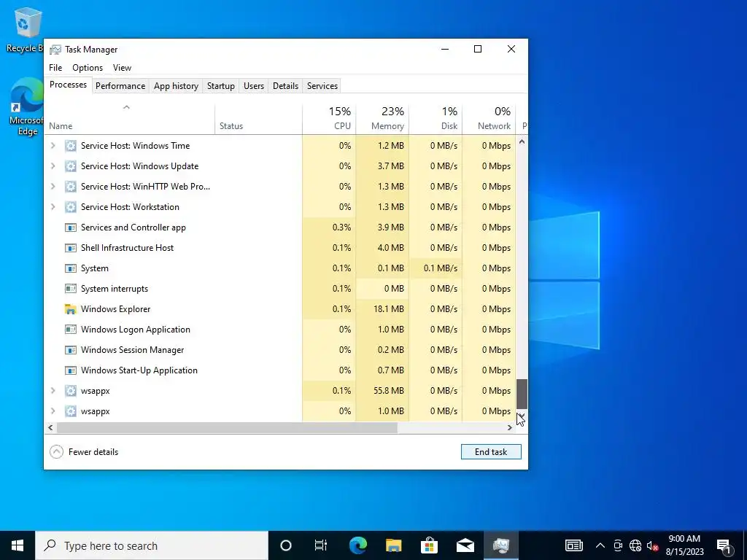Screen dimensions: 747x560
Task: Switch to the Details tab
Action: 285,86
